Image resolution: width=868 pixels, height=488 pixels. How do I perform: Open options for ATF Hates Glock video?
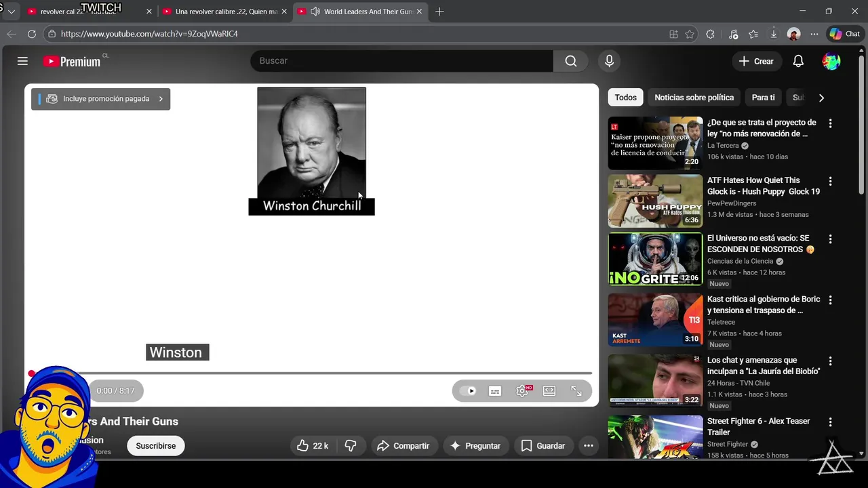[830, 181]
